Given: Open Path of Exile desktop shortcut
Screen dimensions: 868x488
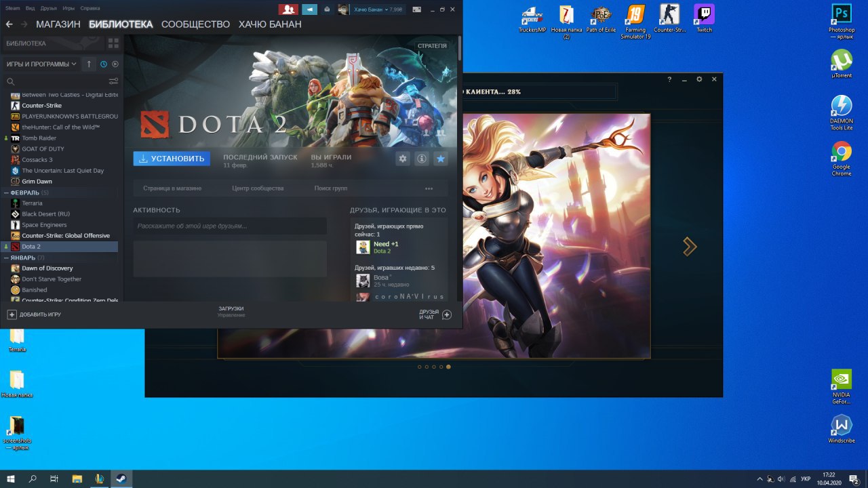Looking at the screenshot, I should coord(601,19).
